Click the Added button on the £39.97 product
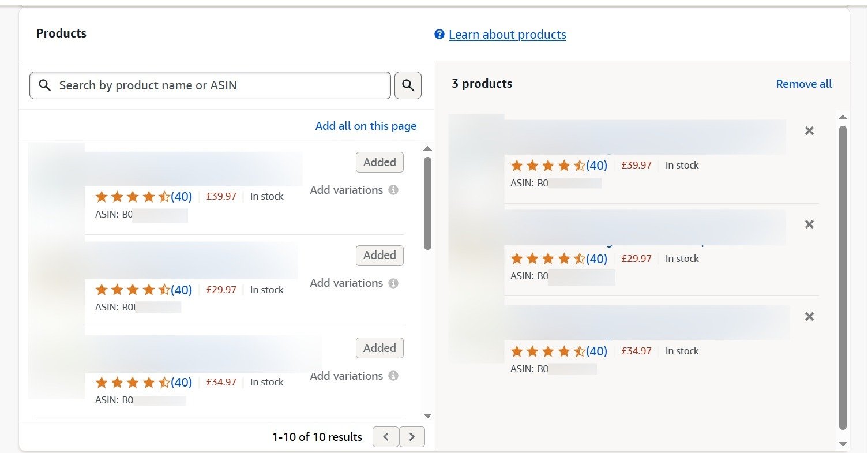The image size is (868, 453). tap(379, 162)
